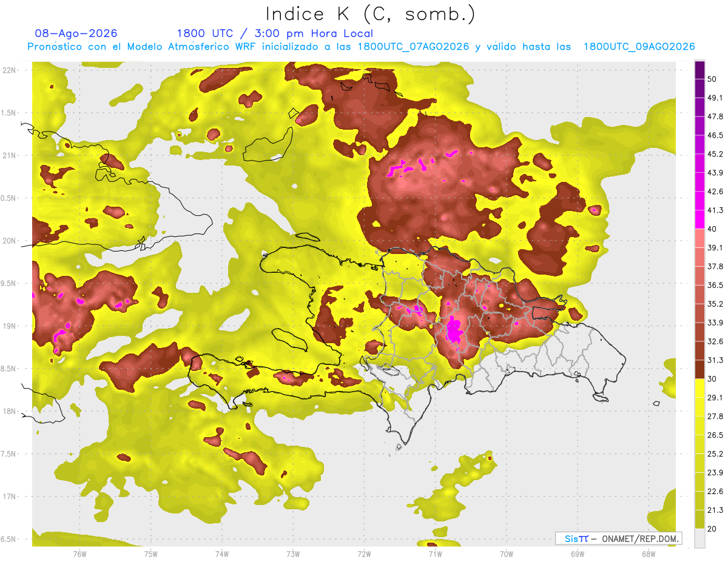Click the legend value "25.2"
The width and height of the screenshot is (728, 562).
click(x=715, y=454)
